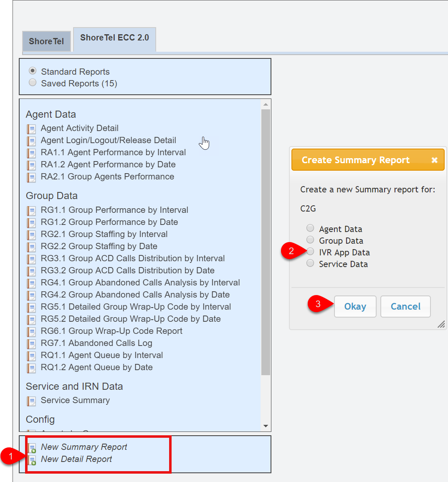Switch to the ShoreTel ECC 2.0 tab
The width and height of the screenshot is (448, 482).
[x=114, y=38]
